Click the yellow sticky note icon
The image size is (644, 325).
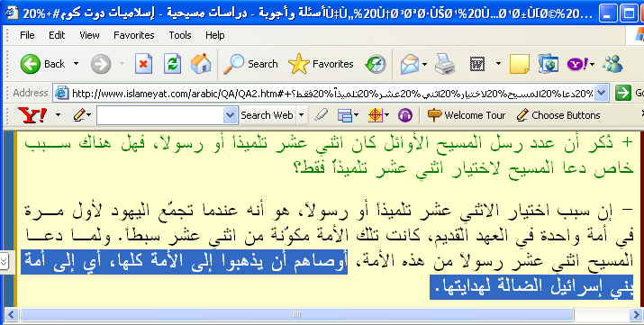tap(520, 64)
